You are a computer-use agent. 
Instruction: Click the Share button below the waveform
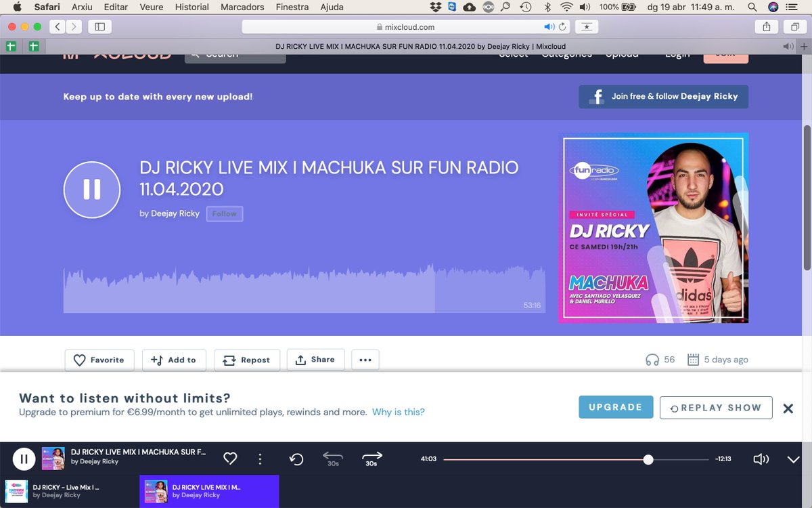(x=315, y=360)
